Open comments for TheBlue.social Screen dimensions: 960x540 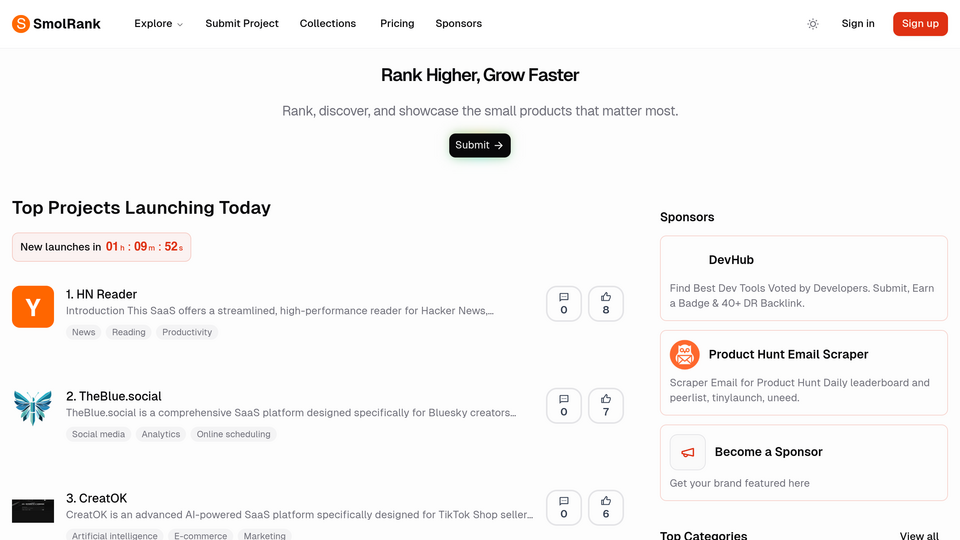click(564, 405)
